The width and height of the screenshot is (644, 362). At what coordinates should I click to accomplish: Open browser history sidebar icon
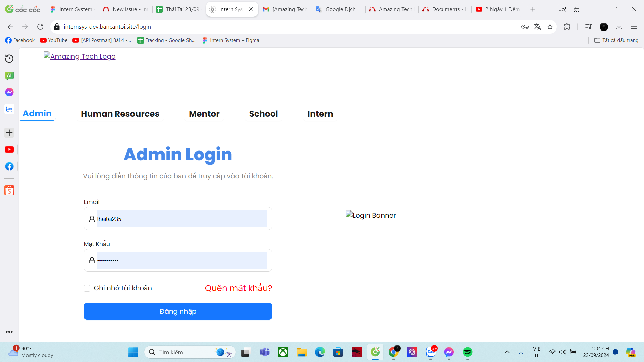(9, 59)
